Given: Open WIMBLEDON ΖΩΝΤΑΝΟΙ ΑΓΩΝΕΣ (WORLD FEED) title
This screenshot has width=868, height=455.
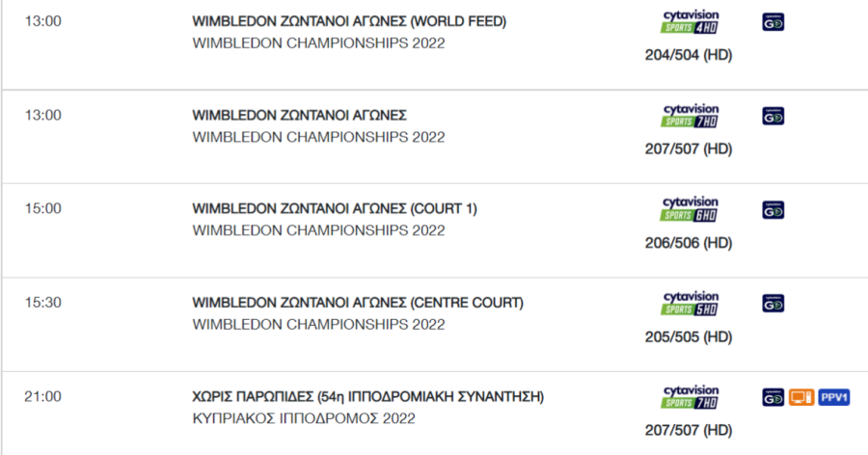Looking at the screenshot, I should (349, 21).
